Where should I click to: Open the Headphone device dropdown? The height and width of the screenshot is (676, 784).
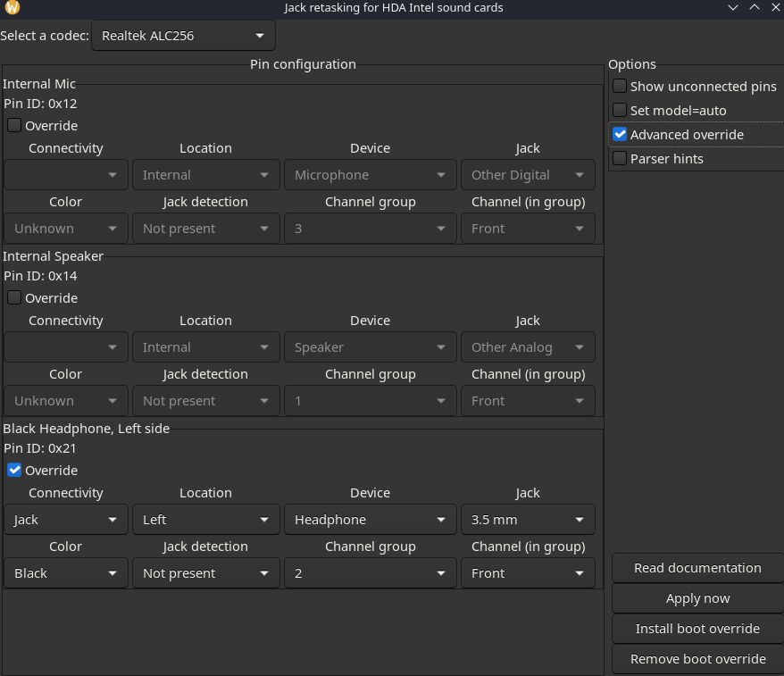tap(370, 520)
